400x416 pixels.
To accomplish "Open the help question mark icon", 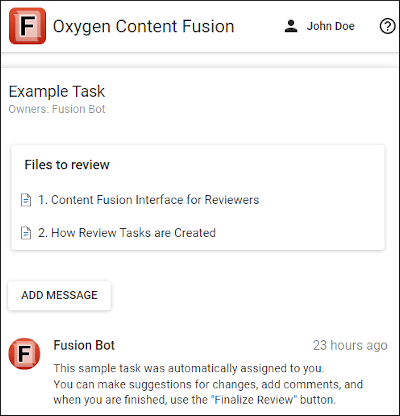I will [x=387, y=26].
